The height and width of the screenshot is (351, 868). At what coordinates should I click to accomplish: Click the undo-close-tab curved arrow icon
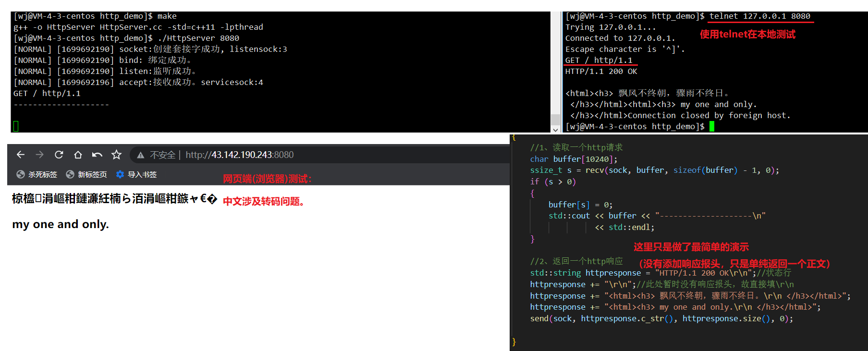coord(97,155)
